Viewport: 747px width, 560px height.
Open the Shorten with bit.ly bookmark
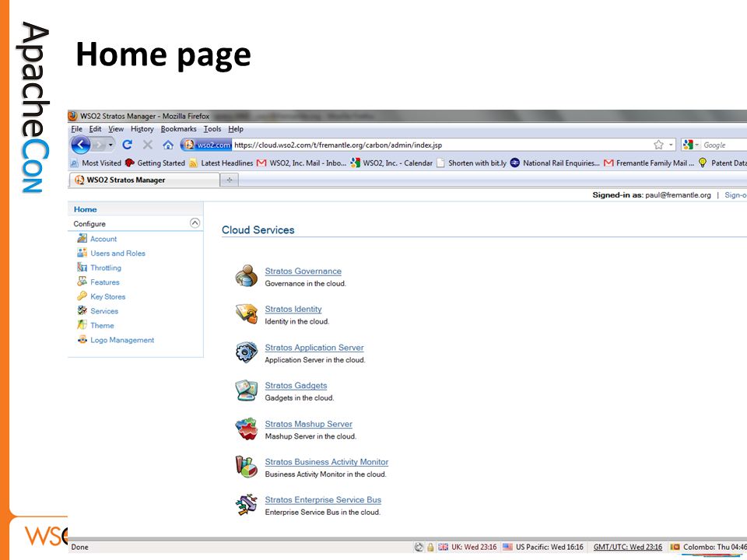click(472, 163)
